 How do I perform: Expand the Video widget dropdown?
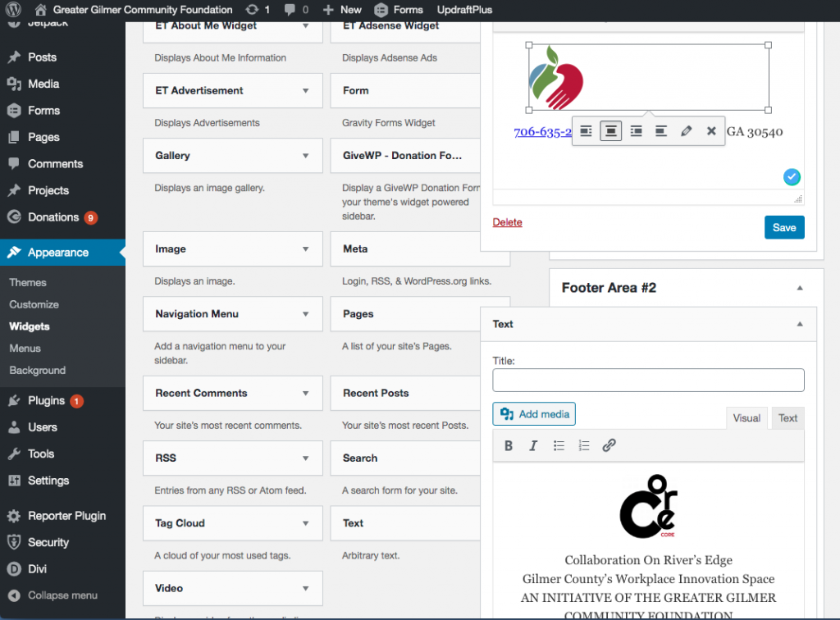tap(305, 588)
